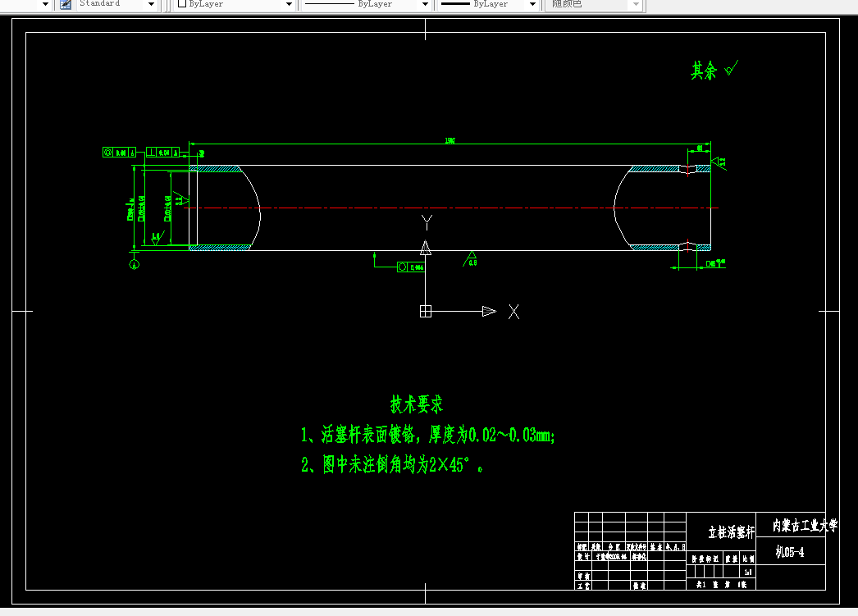This screenshot has height=616, width=858.
Task: Select requirement line 2 about 未注倒角 2×45°
Action: tap(392, 464)
